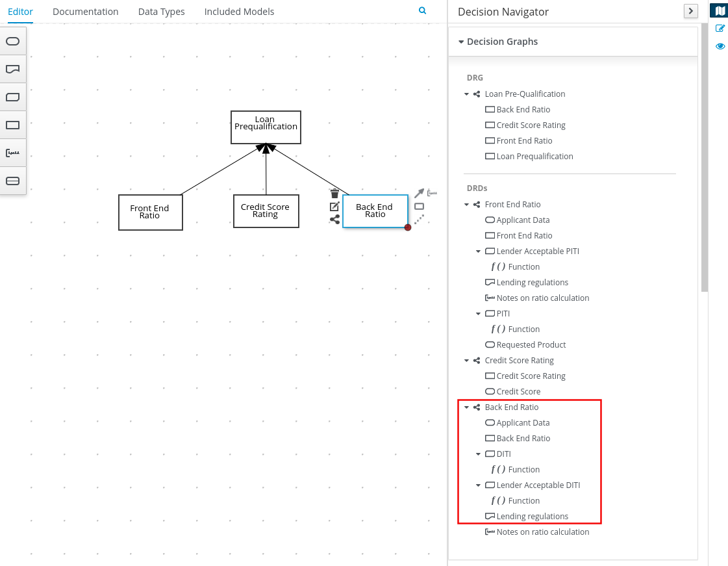This screenshot has width=728, height=566.
Task: Click the search magnifier icon
Action: click(x=423, y=11)
